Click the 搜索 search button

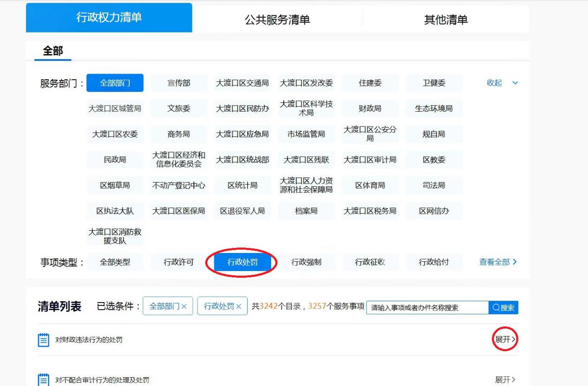click(x=503, y=308)
